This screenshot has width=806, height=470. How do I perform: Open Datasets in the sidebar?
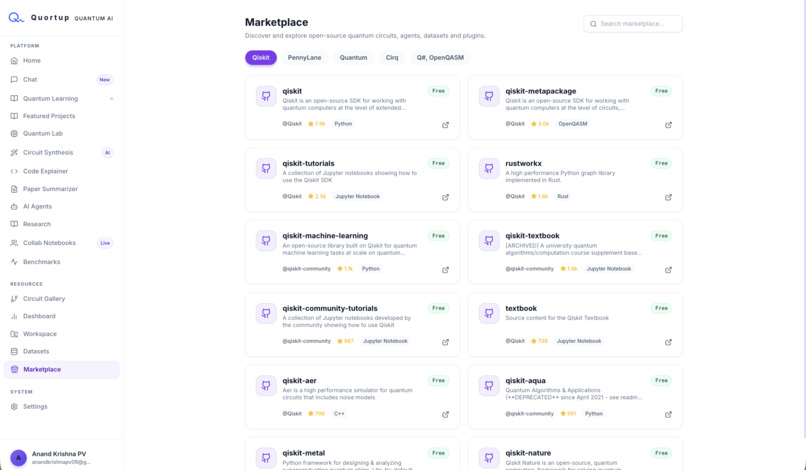tap(62, 352)
